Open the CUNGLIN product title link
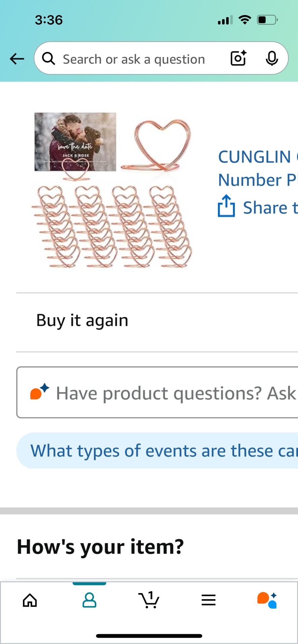 point(258,168)
